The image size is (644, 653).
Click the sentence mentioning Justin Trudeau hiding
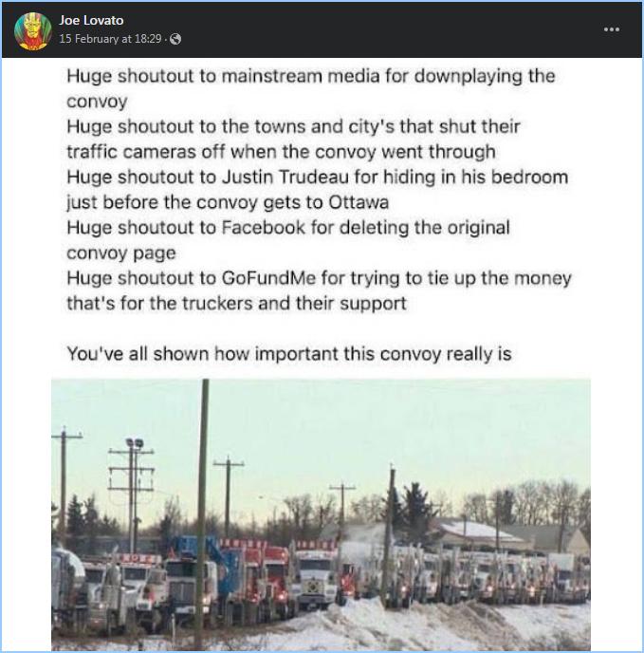[317, 190]
